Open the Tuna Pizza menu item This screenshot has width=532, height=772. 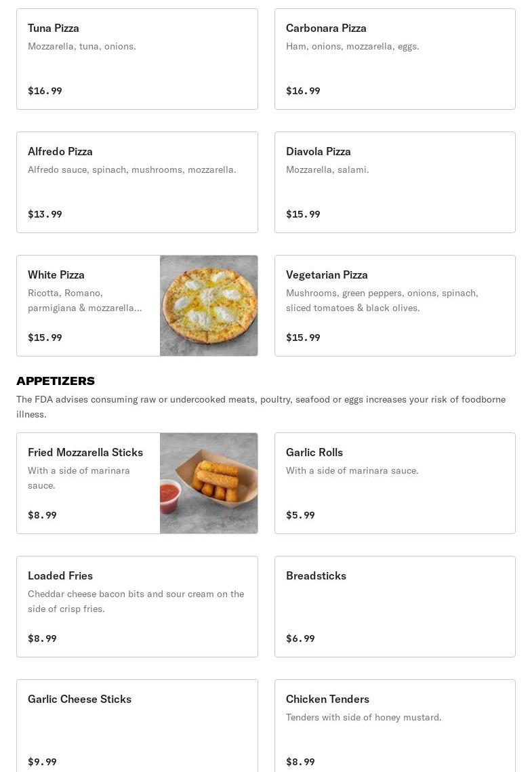[x=137, y=59]
